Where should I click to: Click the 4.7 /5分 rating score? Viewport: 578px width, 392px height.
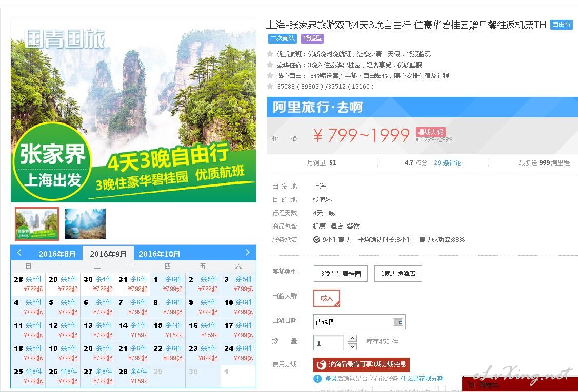pyautogui.click(x=415, y=163)
